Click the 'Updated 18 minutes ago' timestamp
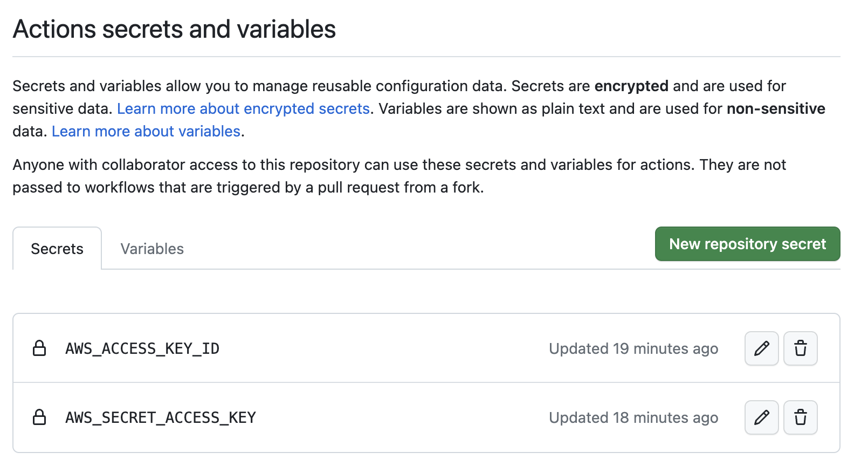 tap(633, 418)
